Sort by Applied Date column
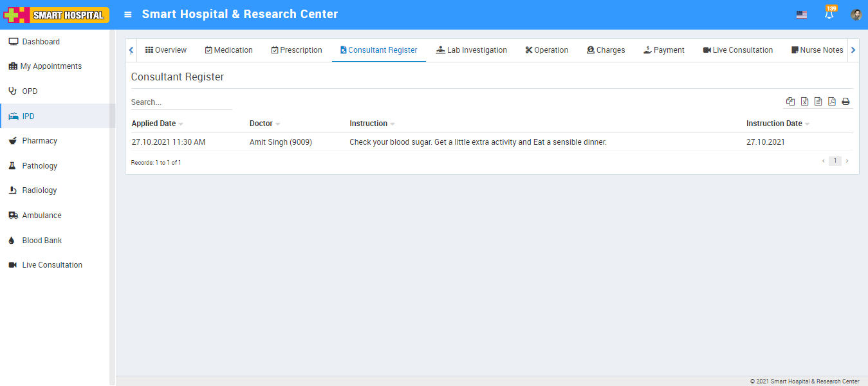The width and height of the screenshot is (868, 386). (154, 124)
